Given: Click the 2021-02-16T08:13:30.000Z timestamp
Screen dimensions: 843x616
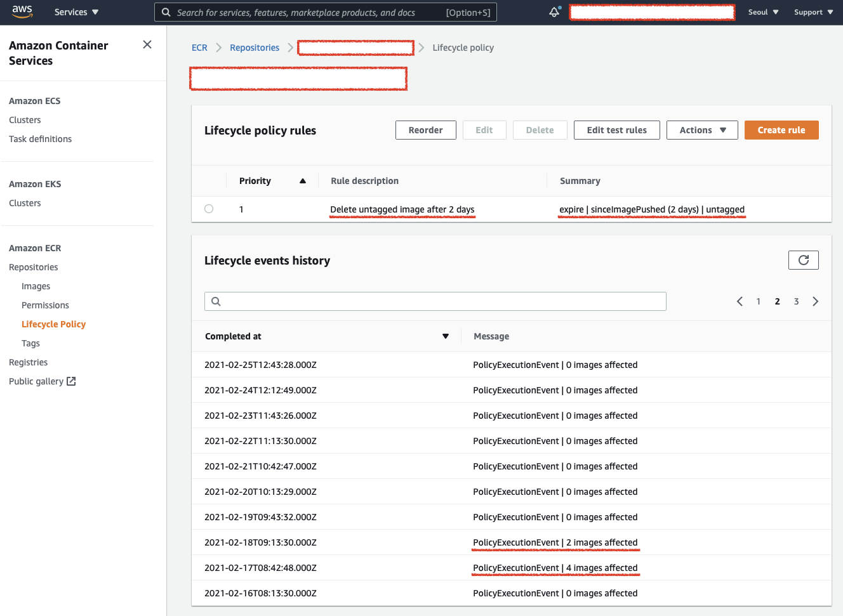Looking at the screenshot, I should (260, 593).
